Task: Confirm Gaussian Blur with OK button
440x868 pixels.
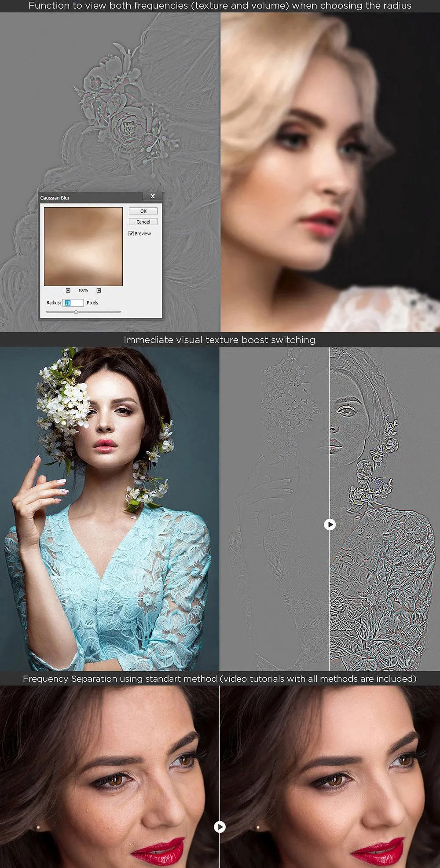Action: point(143,211)
